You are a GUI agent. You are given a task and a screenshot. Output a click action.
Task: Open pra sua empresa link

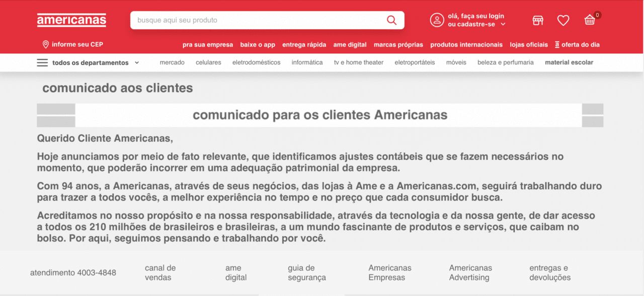208,44
